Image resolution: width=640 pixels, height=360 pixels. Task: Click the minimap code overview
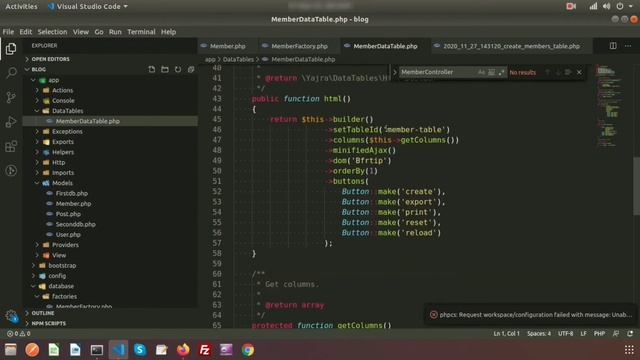click(x=609, y=106)
